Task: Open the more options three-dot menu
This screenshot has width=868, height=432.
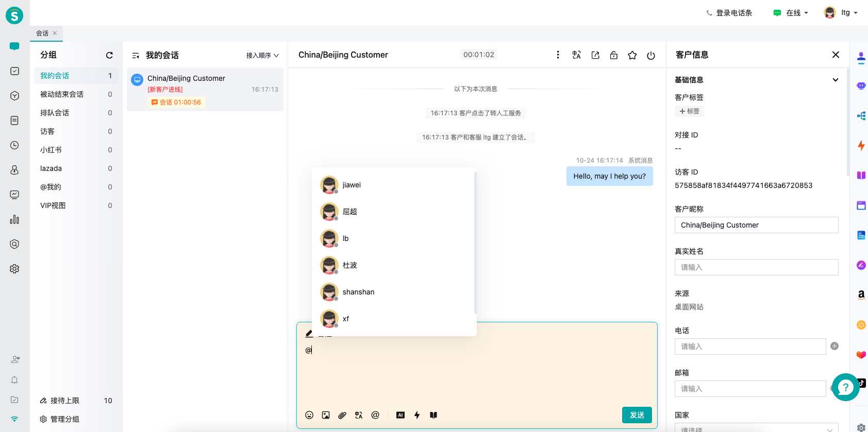Action: [x=558, y=55]
